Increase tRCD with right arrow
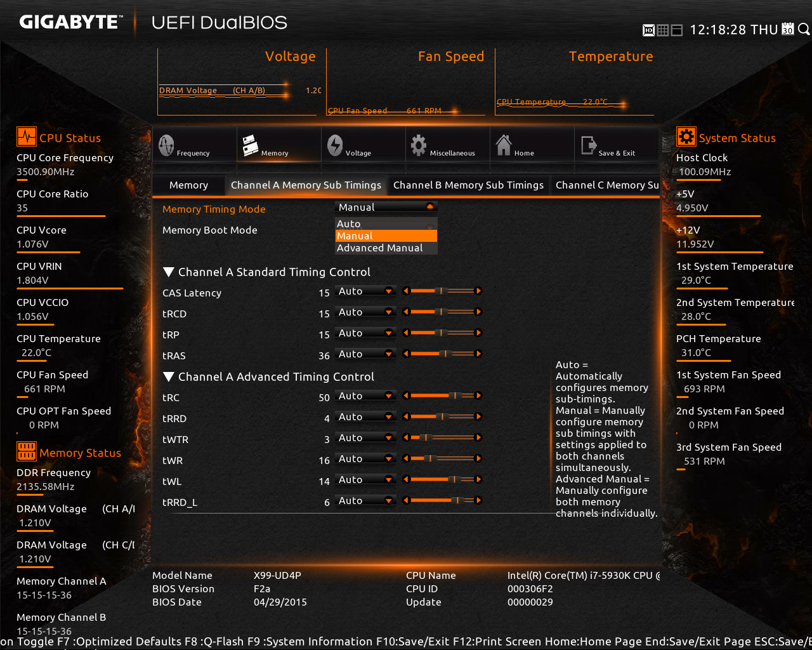Image resolution: width=812 pixels, height=650 pixels. point(478,312)
